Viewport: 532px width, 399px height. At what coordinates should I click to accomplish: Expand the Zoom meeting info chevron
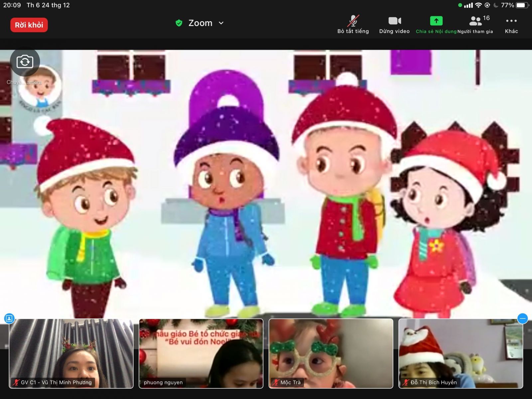221,23
